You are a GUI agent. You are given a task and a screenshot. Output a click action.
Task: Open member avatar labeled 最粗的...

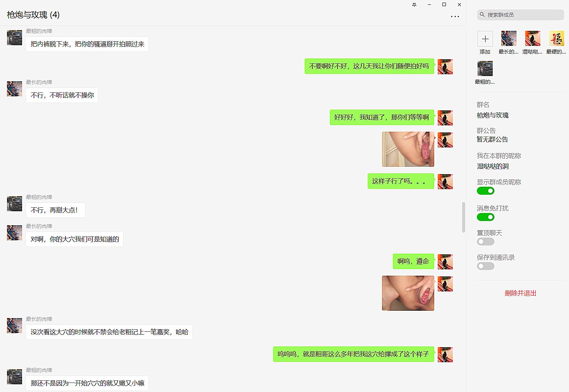485,69
